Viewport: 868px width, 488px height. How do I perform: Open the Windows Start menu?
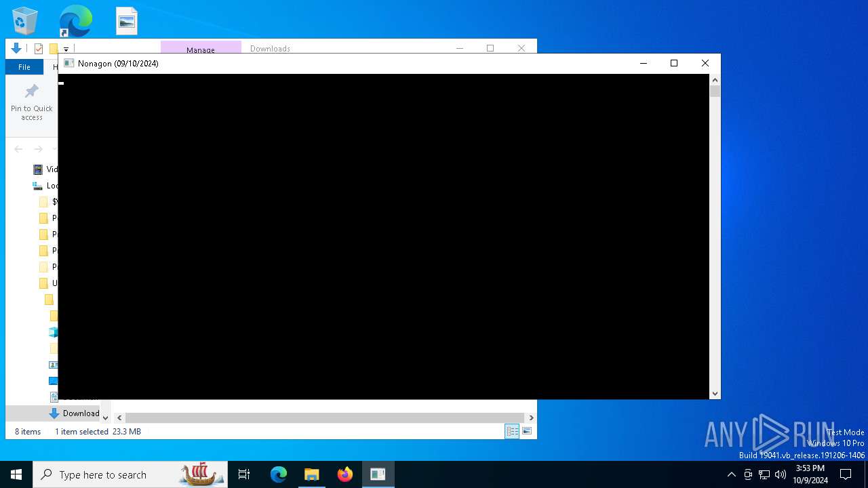(x=16, y=474)
